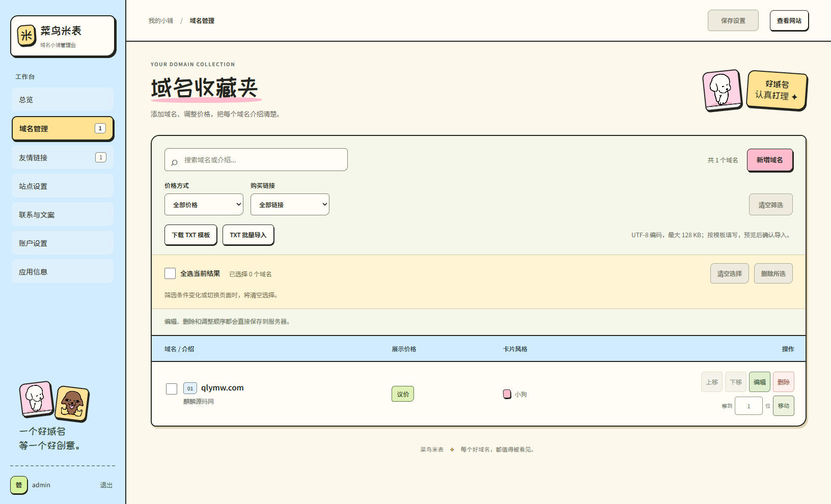Select 域名管理 in the sidebar

pyautogui.click(x=63, y=129)
